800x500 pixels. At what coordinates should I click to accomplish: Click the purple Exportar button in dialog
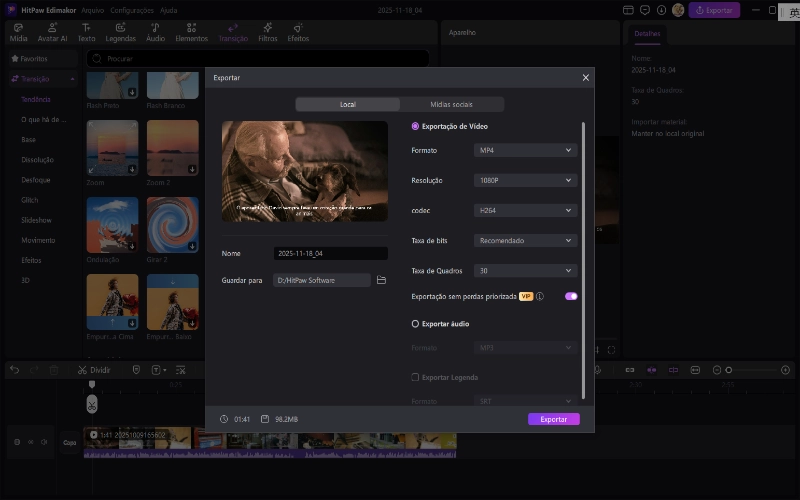tap(553, 419)
